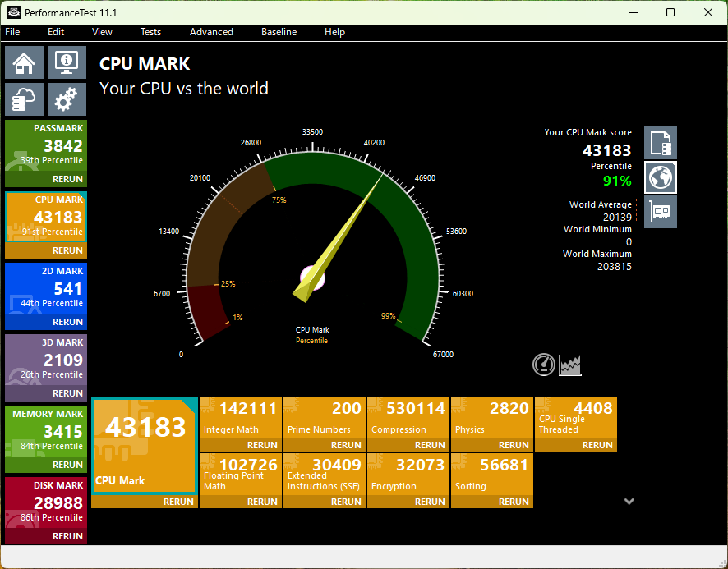The width and height of the screenshot is (728, 569).
Task: Click the PerformanceTest icon in the title bar
Action: click(x=14, y=12)
